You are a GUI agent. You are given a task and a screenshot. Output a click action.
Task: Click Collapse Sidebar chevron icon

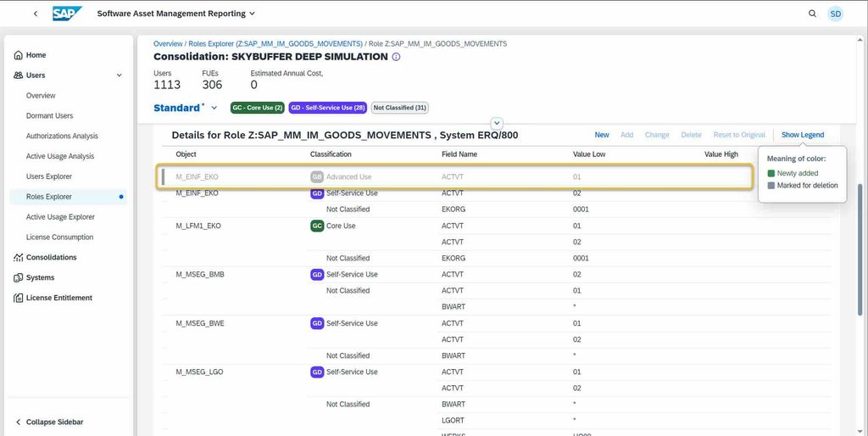(18, 422)
